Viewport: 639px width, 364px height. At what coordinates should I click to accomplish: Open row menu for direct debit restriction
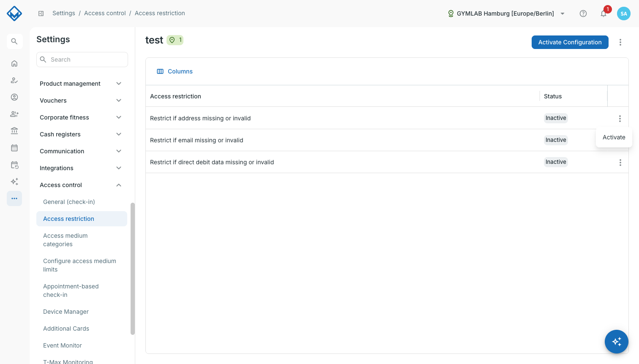tap(620, 163)
